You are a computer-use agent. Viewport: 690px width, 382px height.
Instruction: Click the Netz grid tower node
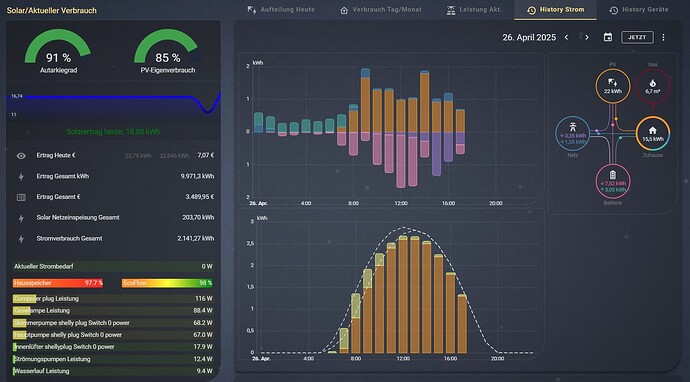pyautogui.click(x=573, y=133)
